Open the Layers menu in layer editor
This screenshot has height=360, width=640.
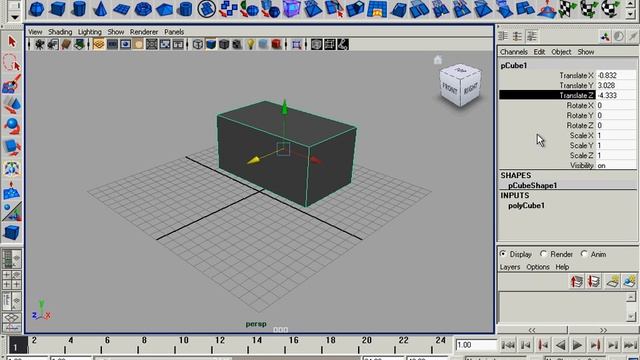(x=510, y=267)
